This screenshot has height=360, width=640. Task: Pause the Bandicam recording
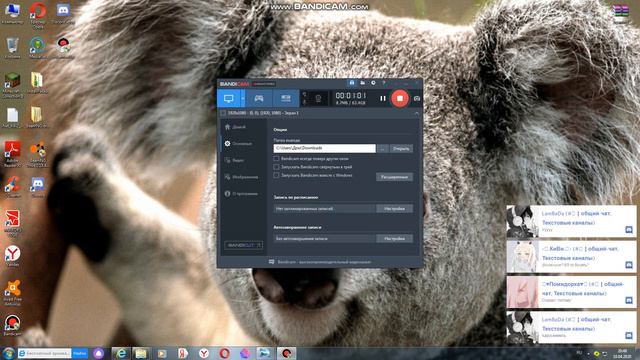382,98
